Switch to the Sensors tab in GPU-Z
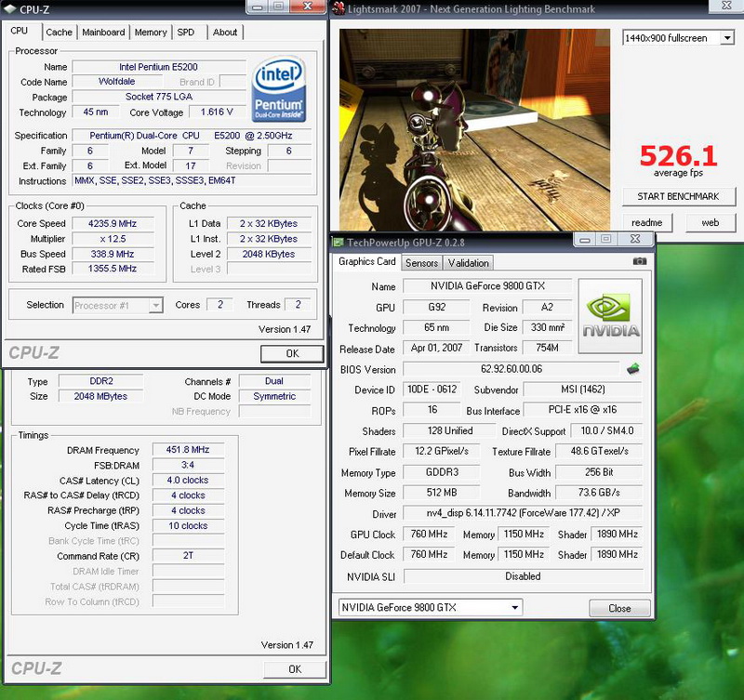The image size is (744, 700). pos(421,263)
